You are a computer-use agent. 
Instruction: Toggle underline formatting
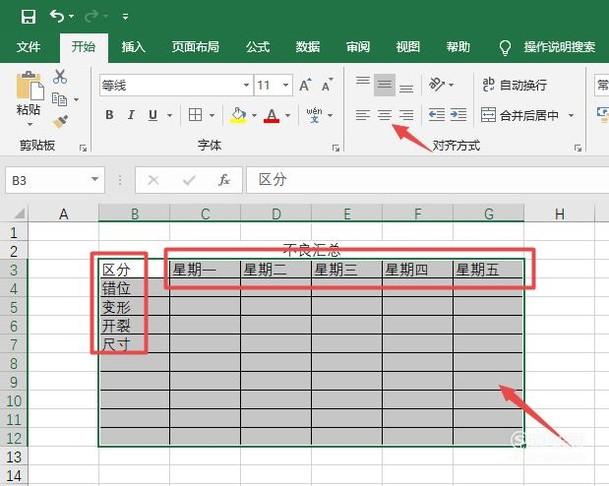click(153, 115)
